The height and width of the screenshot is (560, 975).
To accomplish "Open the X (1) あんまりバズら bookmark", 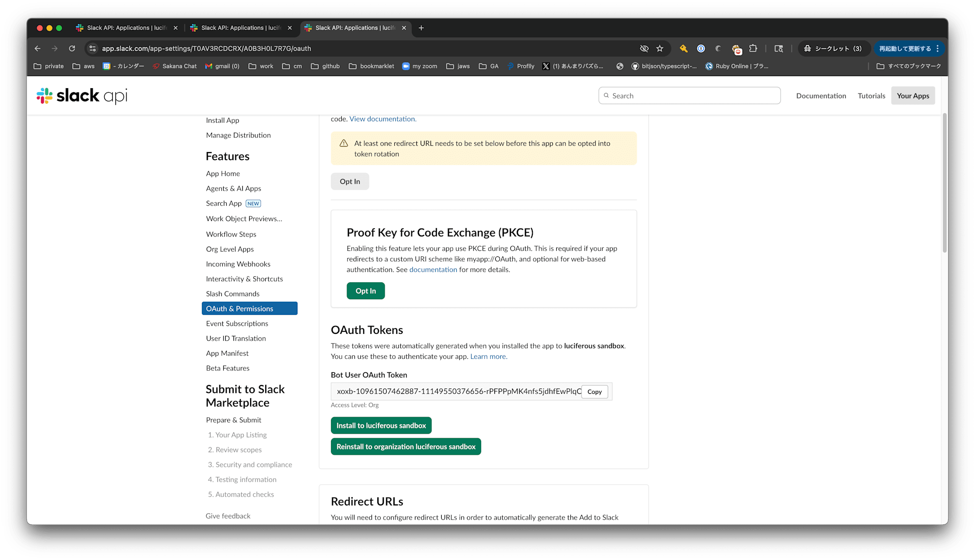I will (x=573, y=66).
